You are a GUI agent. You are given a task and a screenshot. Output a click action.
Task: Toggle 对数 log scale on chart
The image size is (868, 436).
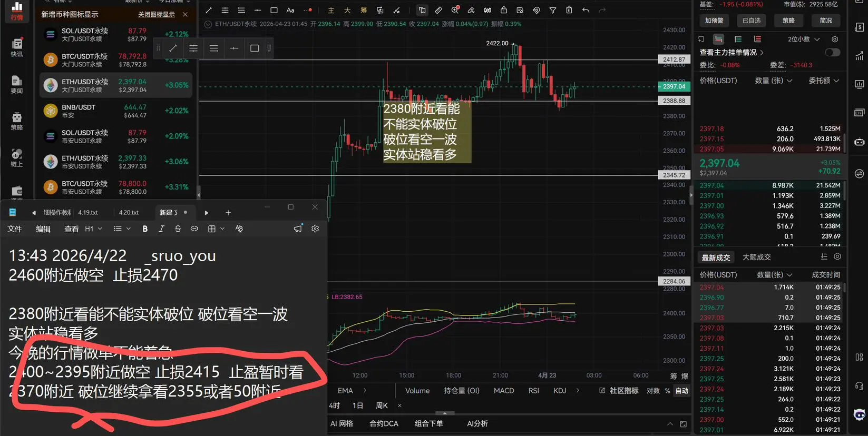pos(653,391)
